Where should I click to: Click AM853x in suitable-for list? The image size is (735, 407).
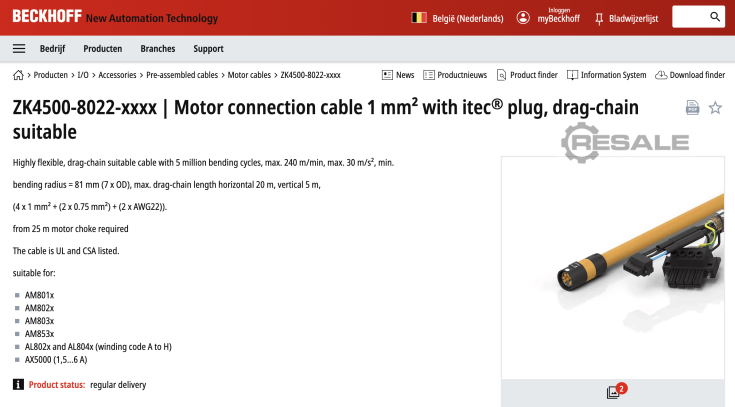coord(39,334)
